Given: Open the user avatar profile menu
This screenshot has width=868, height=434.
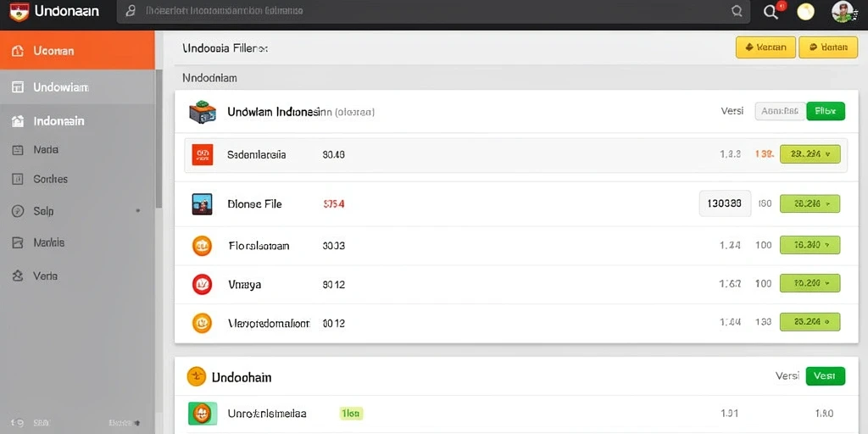Looking at the screenshot, I should point(843,11).
